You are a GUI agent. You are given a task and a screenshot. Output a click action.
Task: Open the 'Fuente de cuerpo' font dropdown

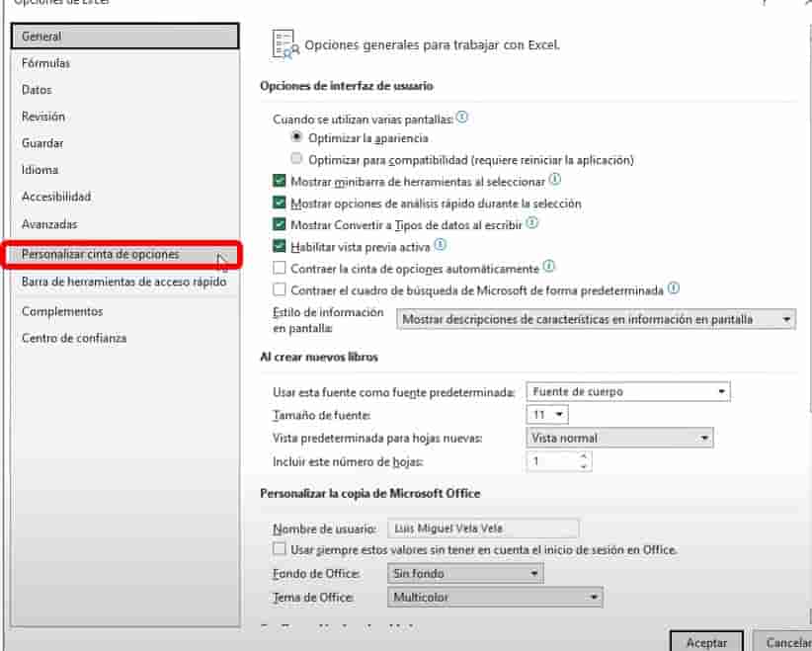click(x=627, y=392)
